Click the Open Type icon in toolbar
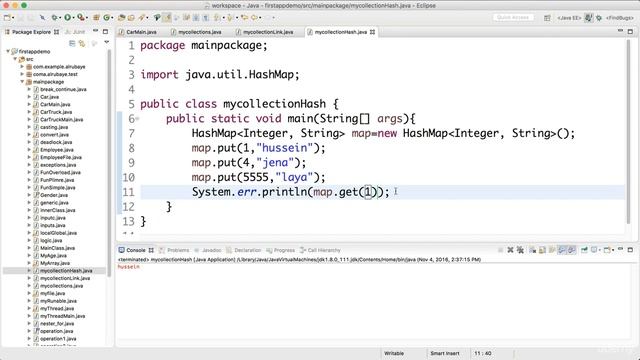 pos(121,18)
